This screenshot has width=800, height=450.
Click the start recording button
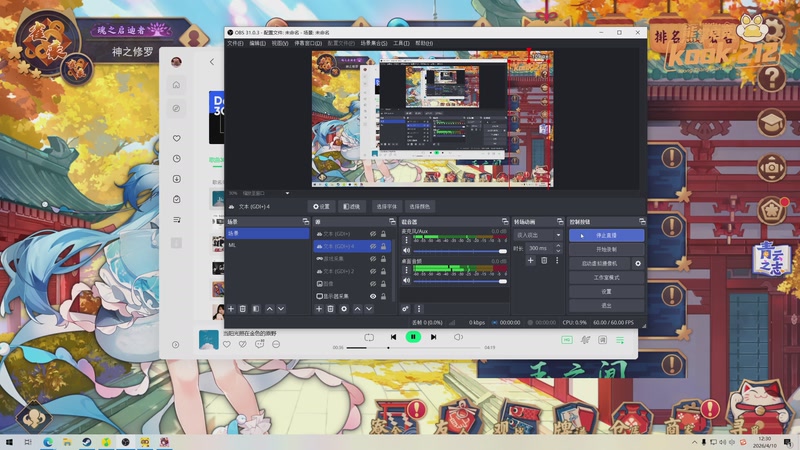tap(606, 249)
